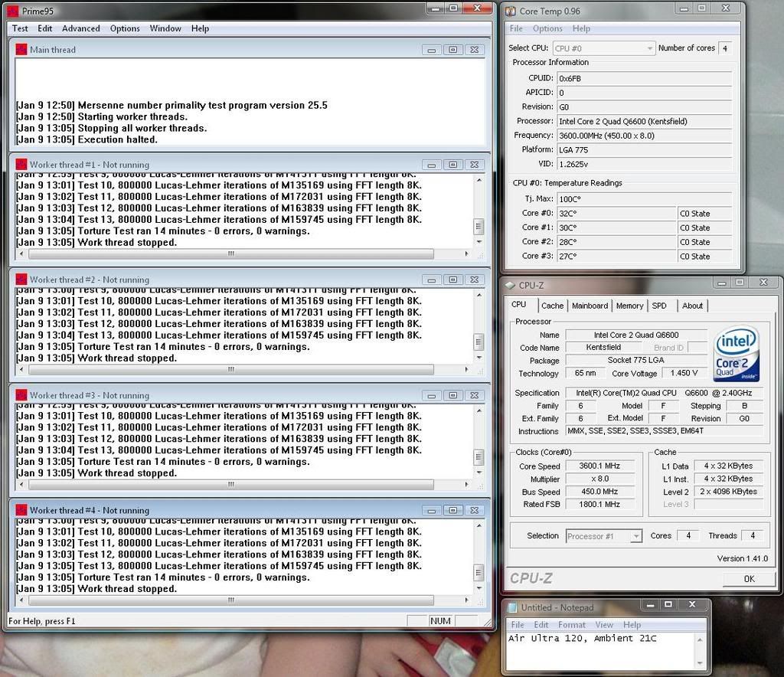Click the Core #0 temperature '32C°'
Image resolution: width=784 pixels, height=677 pixels.
616,214
